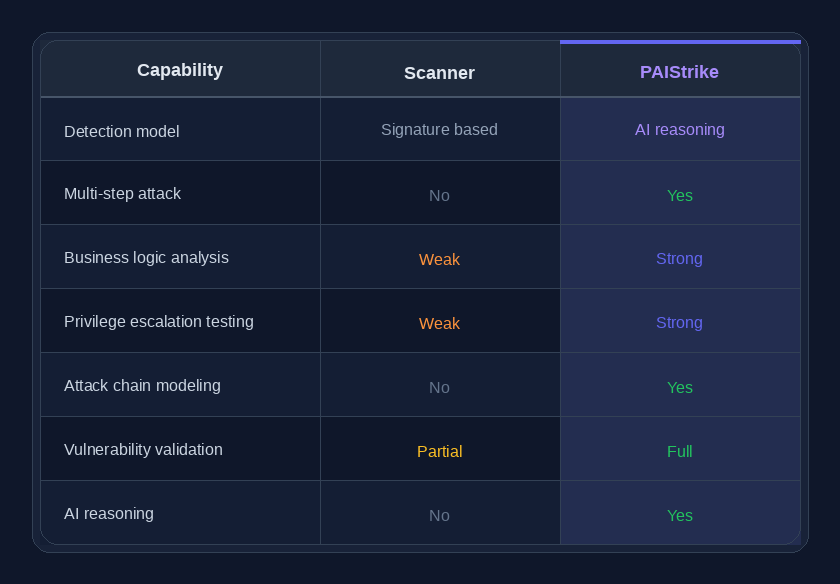Click the PAIStrike column header
Image resolution: width=840 pixels, height=584 pixels.
coord(679,72)
